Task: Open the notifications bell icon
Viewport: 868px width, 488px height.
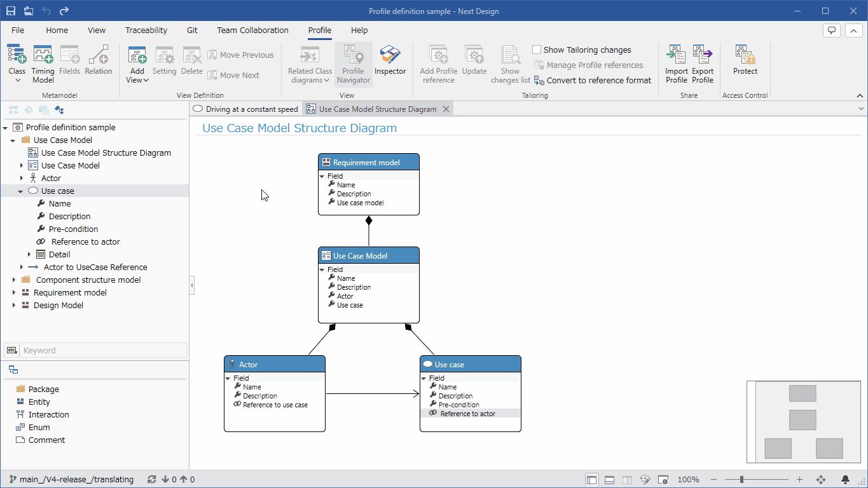Action: pyautogui.click(x=846, y=480)
